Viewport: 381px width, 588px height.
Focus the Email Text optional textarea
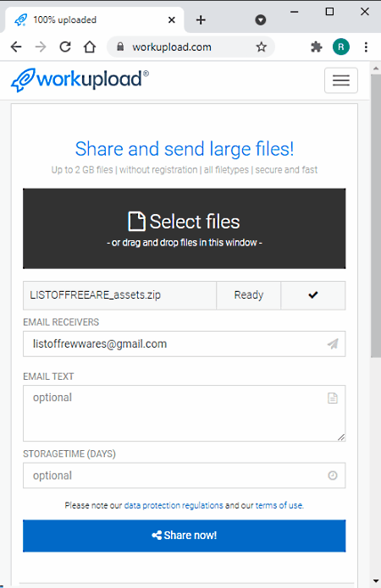click(x=185, y=413)
